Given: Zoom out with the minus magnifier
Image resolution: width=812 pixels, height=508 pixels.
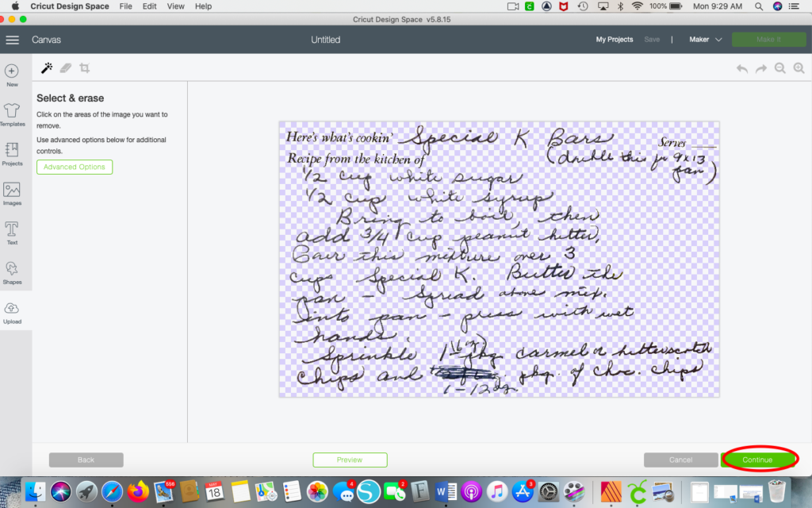Looking at the screenshot, I should coord(780,68).
